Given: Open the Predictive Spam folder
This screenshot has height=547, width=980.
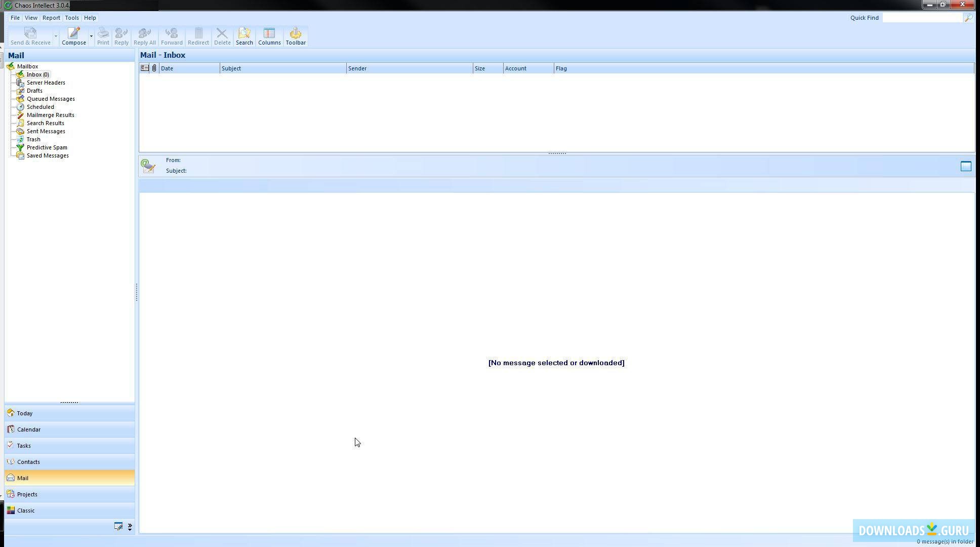Looking at the screenshot, I should [47, 147].
